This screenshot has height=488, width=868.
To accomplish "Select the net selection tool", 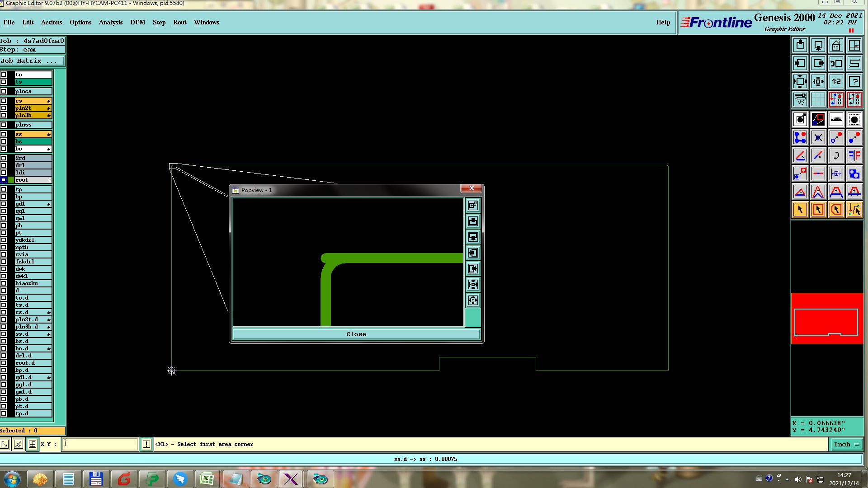I will (854, 210).
